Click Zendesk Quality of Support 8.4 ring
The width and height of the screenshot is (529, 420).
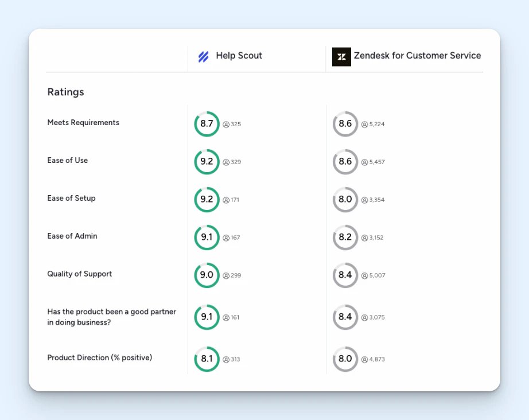pyautogui.click(x=345, y=275)
